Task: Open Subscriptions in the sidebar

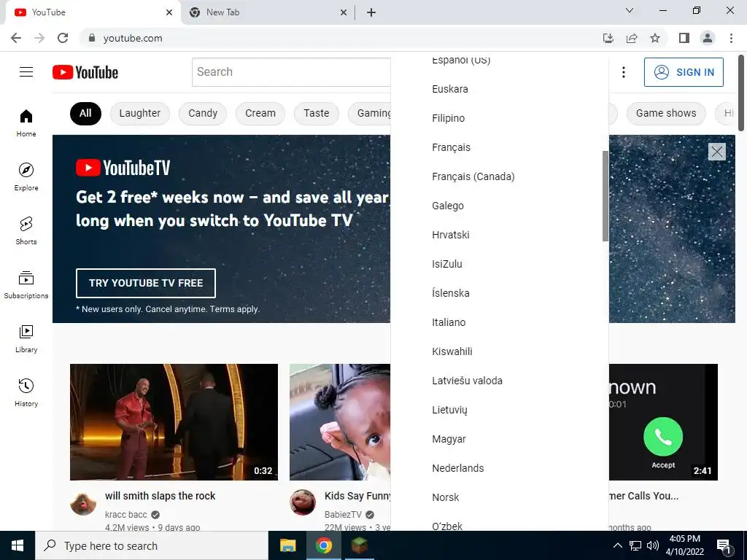Action: point(26,285)
